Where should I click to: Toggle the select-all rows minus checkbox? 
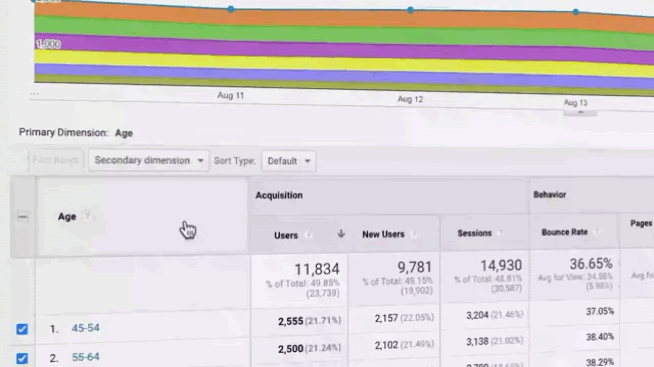pos(23,217)
